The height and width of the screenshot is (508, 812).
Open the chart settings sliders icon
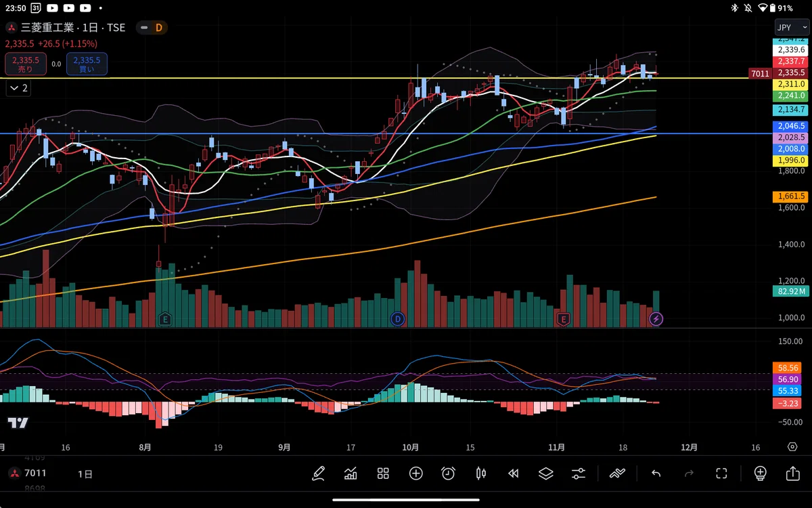click(x=578, y=473)
